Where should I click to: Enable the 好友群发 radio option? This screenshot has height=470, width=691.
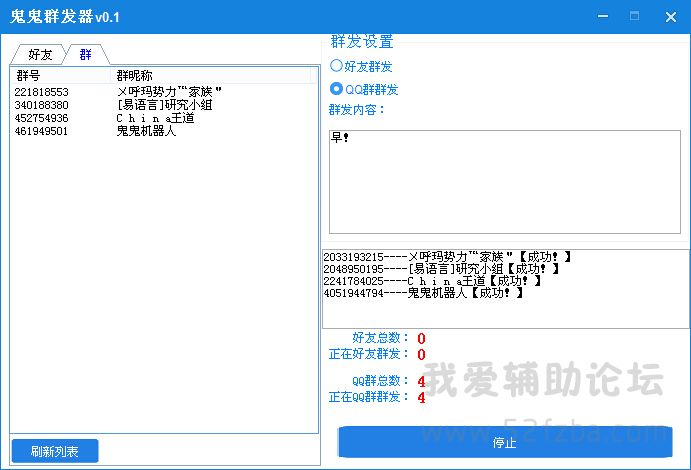pyautogui.click(x=337, y=66)
